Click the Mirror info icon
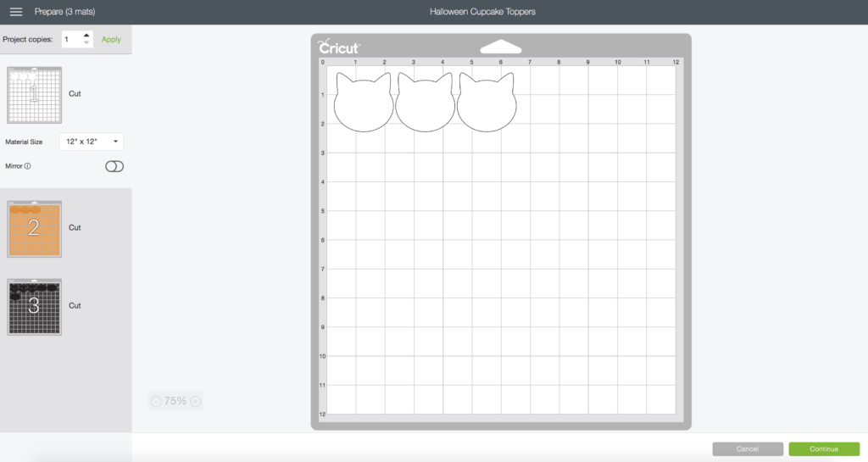This screenshot has height=462, width=868. [x=28, y=166]
